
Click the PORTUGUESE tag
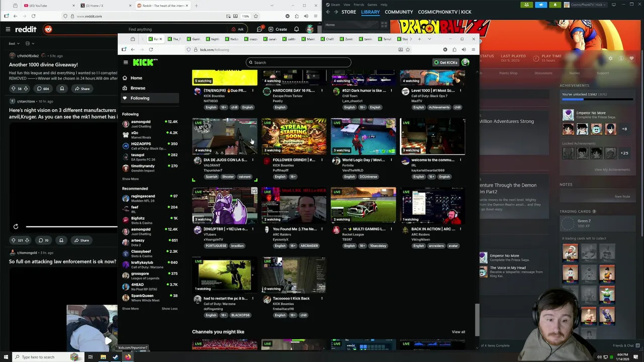[x=216, y=246]
